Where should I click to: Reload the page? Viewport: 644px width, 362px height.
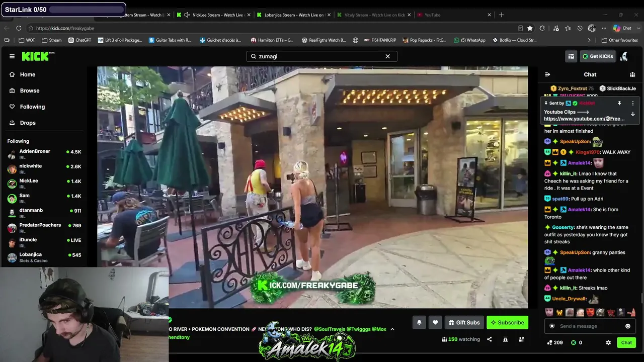tap(19, 28)
